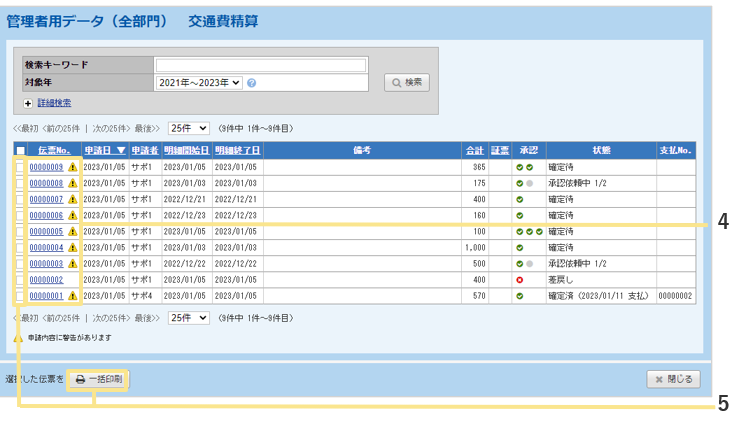Sort table by 明細開始日 column header
This screenshot has width=734, height=422.
[x=186, y=151]
